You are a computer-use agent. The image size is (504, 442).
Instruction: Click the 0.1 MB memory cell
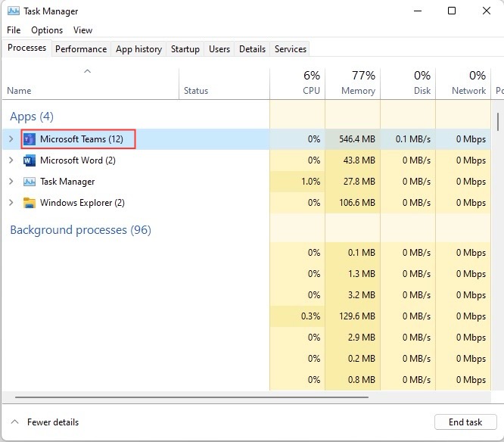(x=353, y=253)
